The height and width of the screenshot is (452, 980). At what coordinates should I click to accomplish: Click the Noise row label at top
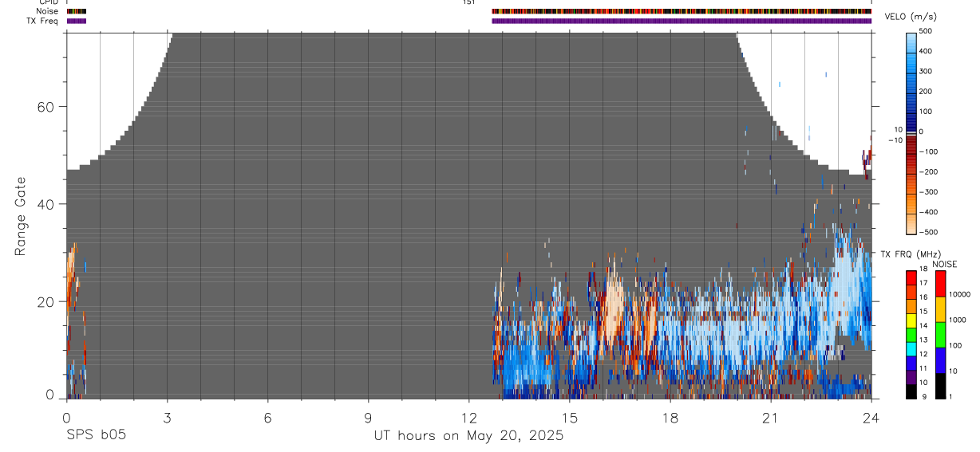[x=48, y=11]
